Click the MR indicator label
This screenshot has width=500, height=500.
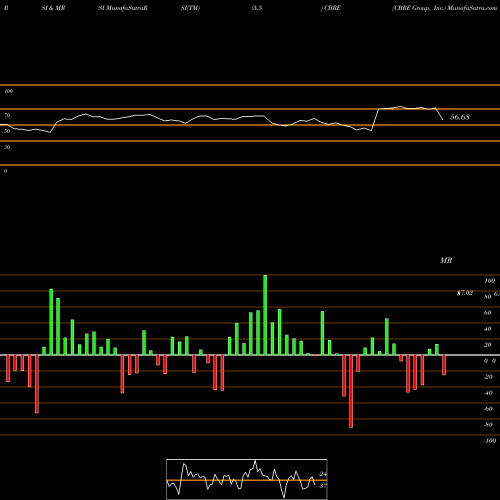point(446,260)
